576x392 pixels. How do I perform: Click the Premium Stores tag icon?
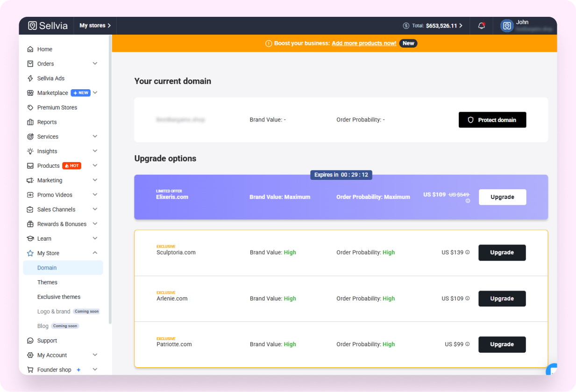coord(30,107)
